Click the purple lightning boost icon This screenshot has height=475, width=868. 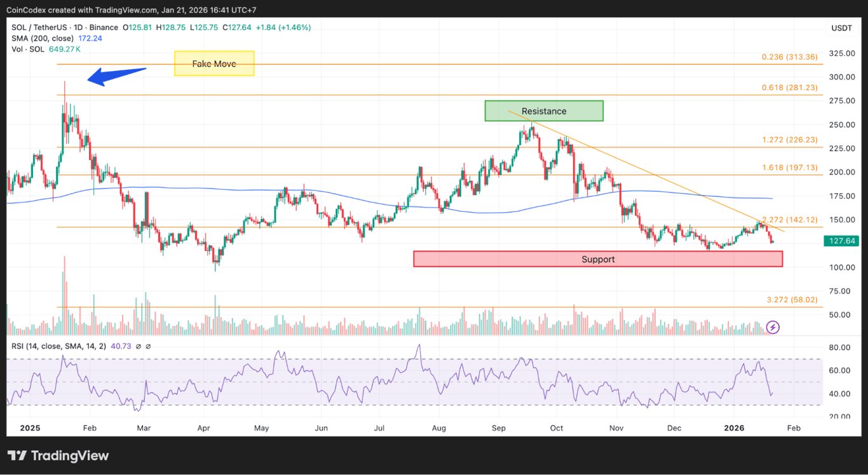click(772, 327)
